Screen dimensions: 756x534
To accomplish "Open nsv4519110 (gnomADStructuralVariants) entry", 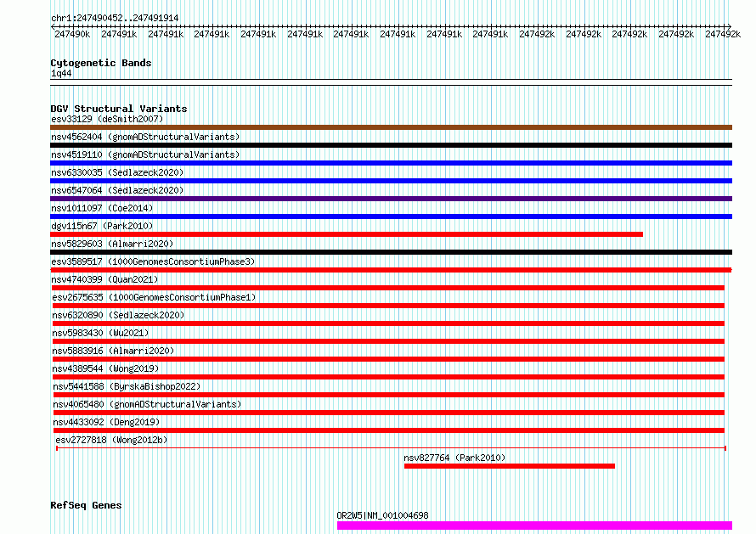I will click(145, 155).
